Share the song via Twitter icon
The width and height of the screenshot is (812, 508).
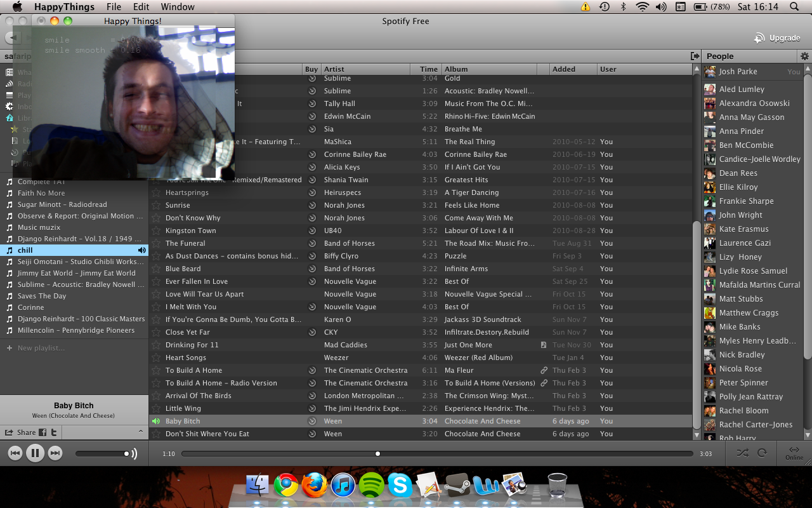tap(55, 432)
